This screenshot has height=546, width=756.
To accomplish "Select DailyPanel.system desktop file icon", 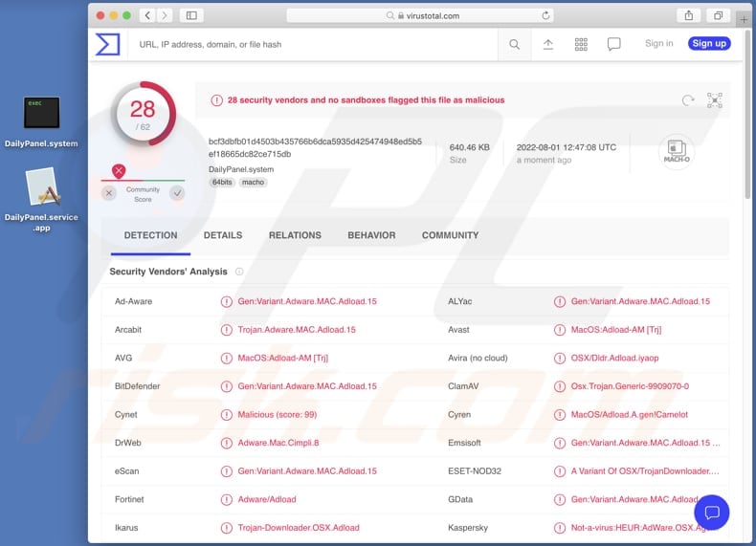I will point(41,112).
